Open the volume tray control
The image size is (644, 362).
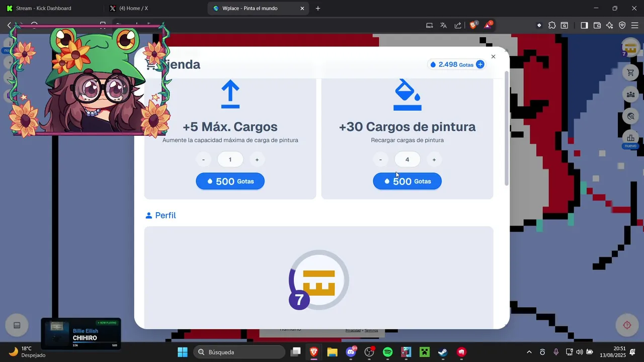[580, 352]
